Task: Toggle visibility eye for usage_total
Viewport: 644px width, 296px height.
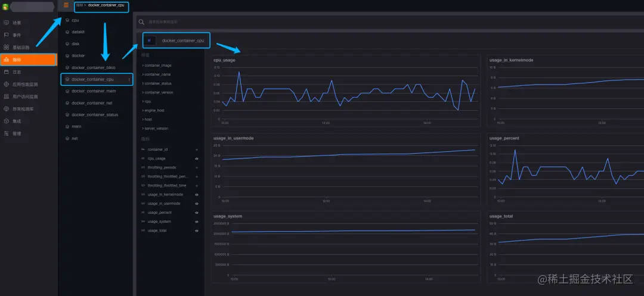Action: pos(197,231)
